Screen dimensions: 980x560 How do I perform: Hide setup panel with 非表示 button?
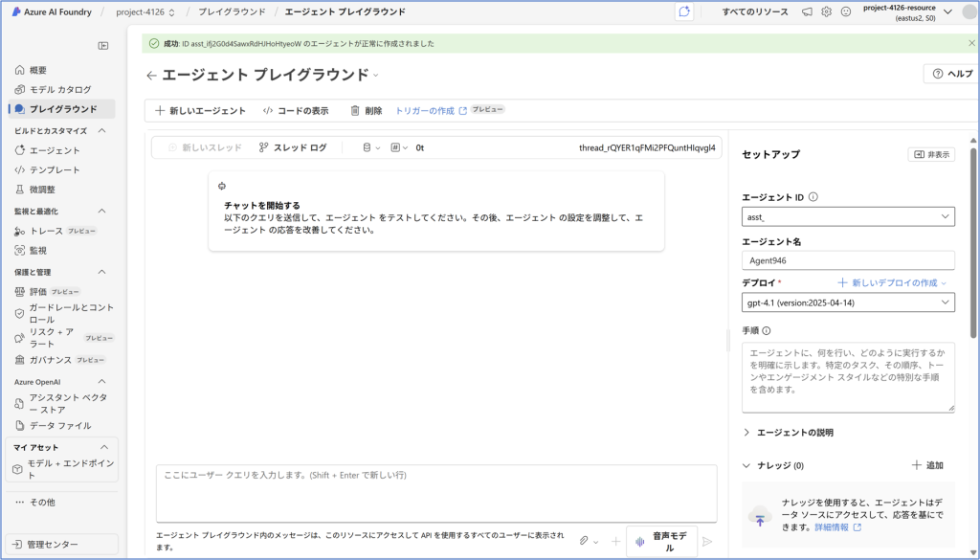[931, 154]
